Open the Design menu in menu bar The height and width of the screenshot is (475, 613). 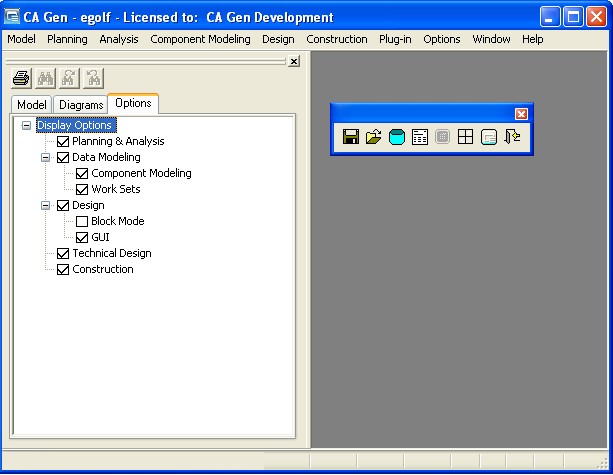coord(278,39)
